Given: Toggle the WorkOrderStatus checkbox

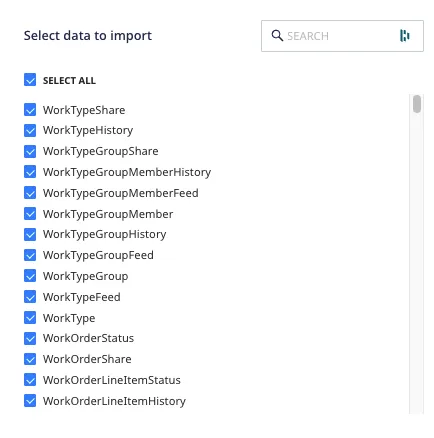Looking at the screenshot, I should 30,338.
